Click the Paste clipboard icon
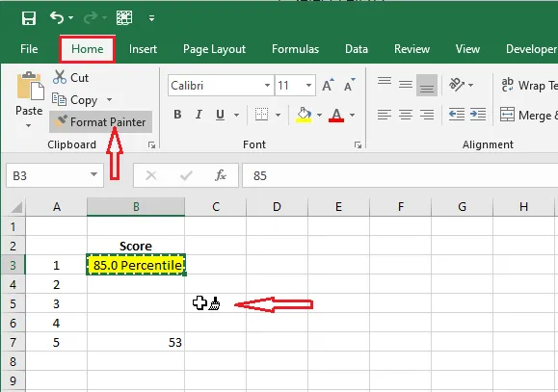558x392 pixels. 30,86
